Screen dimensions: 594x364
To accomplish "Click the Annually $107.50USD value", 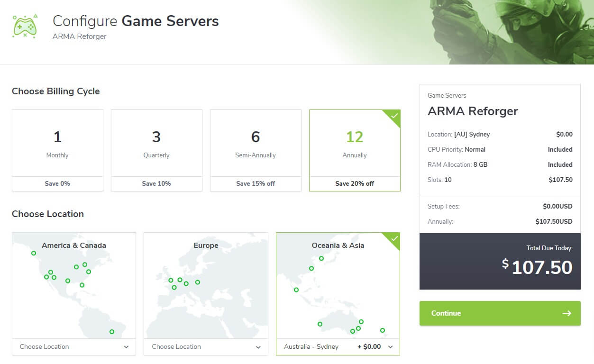I will (x=554, y=222).
